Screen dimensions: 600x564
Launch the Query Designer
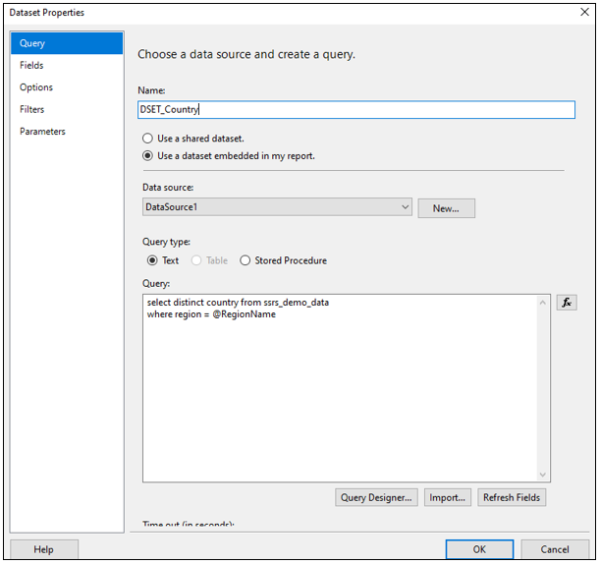376,497
